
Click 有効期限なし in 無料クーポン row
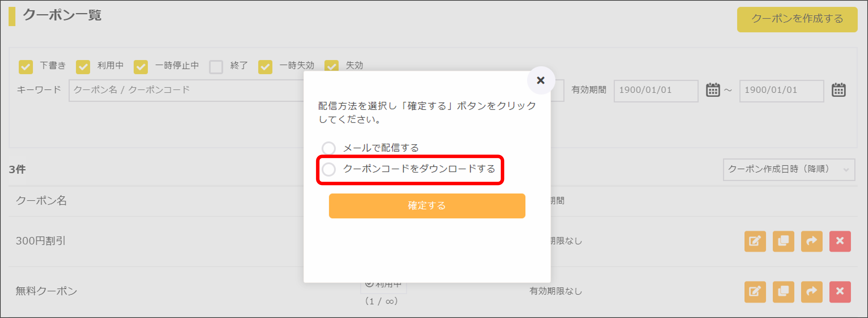coord(556,291)
